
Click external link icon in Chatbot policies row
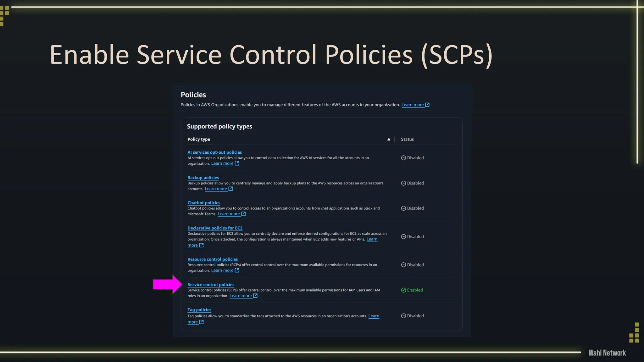click(243, 214)
